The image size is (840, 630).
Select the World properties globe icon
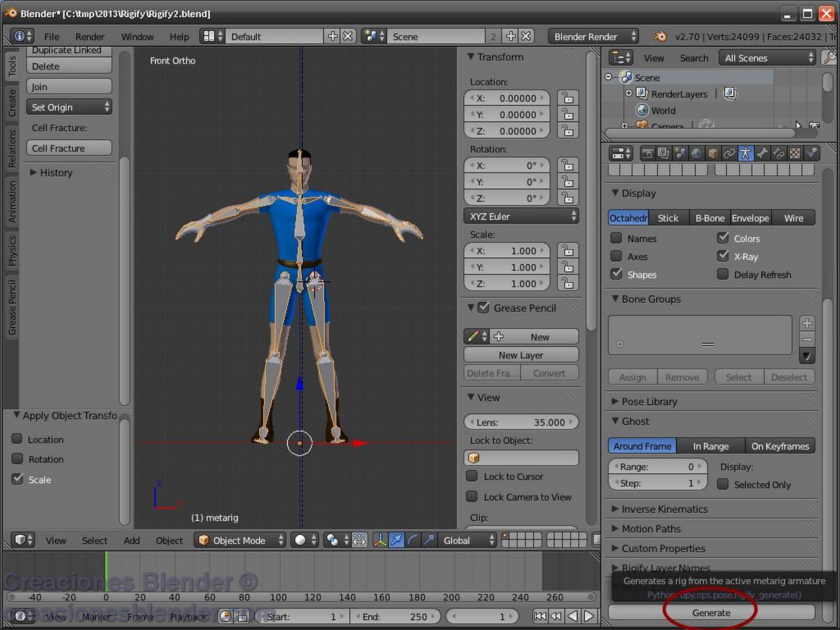coord(696,153)
